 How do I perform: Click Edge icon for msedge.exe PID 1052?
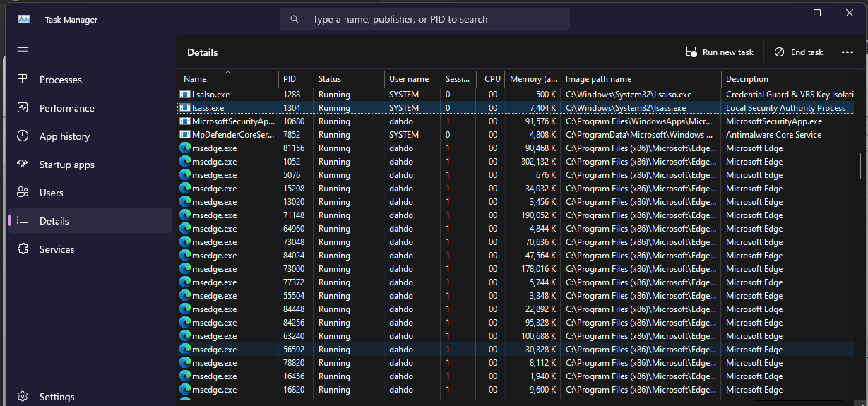pyautogui.click(x=185, y=162)
